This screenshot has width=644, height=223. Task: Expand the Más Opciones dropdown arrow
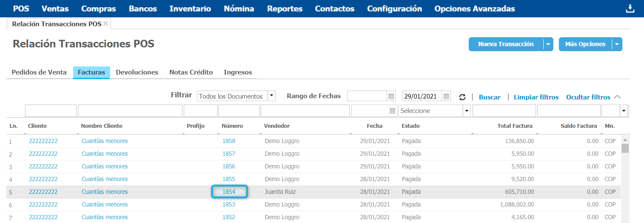click(617, 44)
